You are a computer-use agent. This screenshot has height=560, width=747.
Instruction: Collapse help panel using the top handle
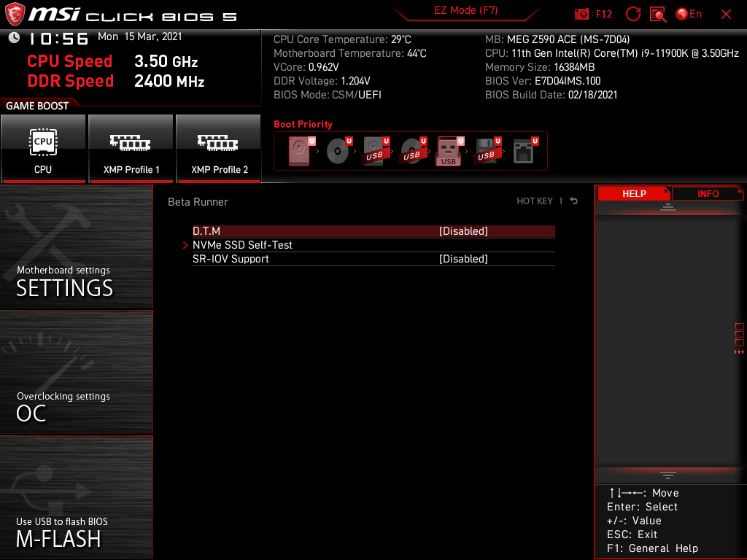[668, 206]
